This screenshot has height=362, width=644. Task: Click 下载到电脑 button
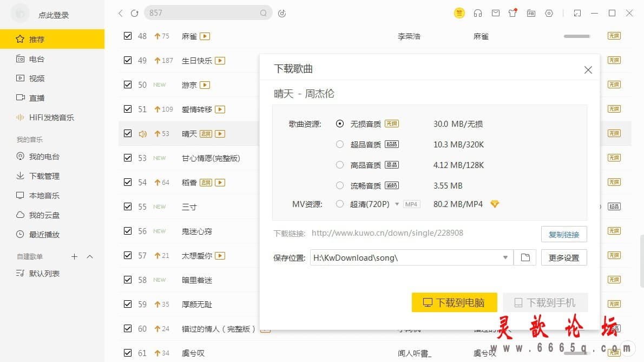point(454,302)
